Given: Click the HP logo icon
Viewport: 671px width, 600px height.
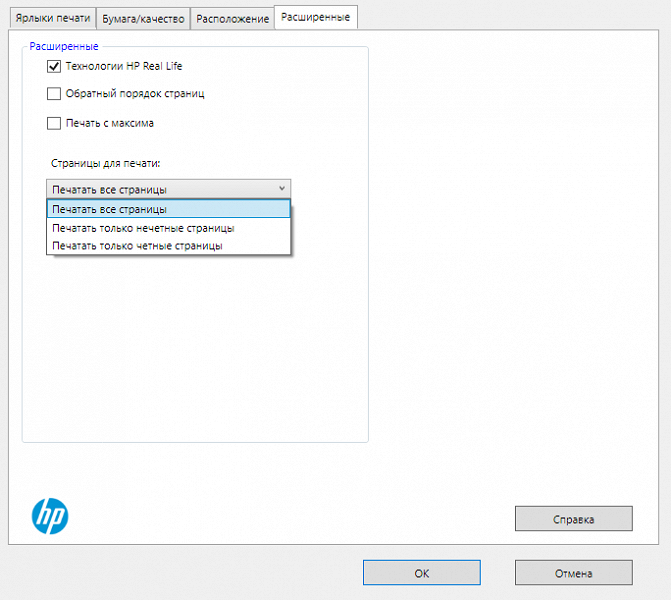Looking at the screenshot, I should pyautogui.click(x=49, y=515).
